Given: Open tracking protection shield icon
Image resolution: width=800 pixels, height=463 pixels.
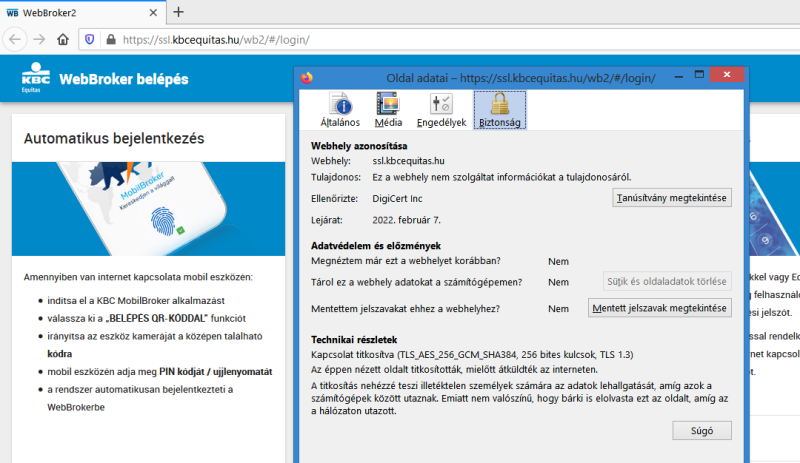Looking at the screenshot, I should tap(90, 39).
